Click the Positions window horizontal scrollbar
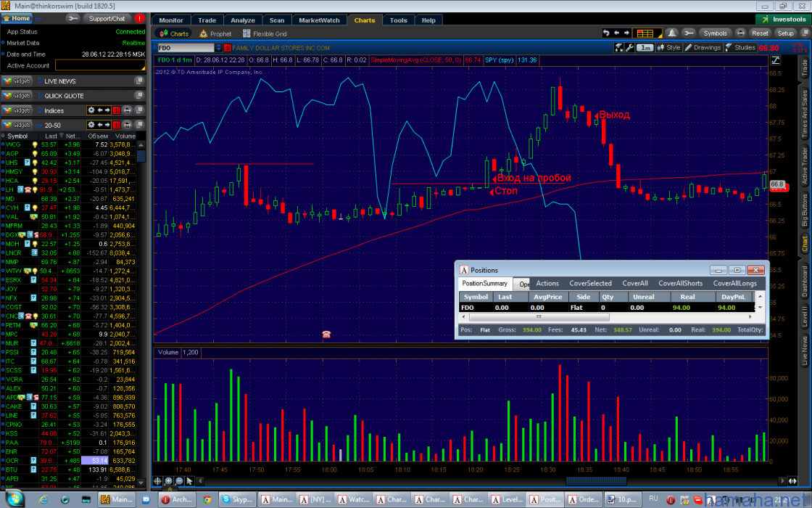The image size is (812, 508). 539,316
